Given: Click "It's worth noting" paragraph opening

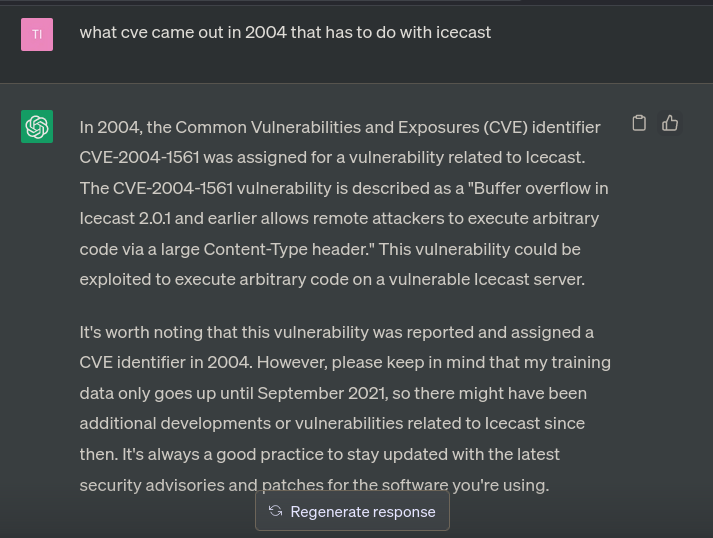Looking at the screenshot, I should point(141,332).
